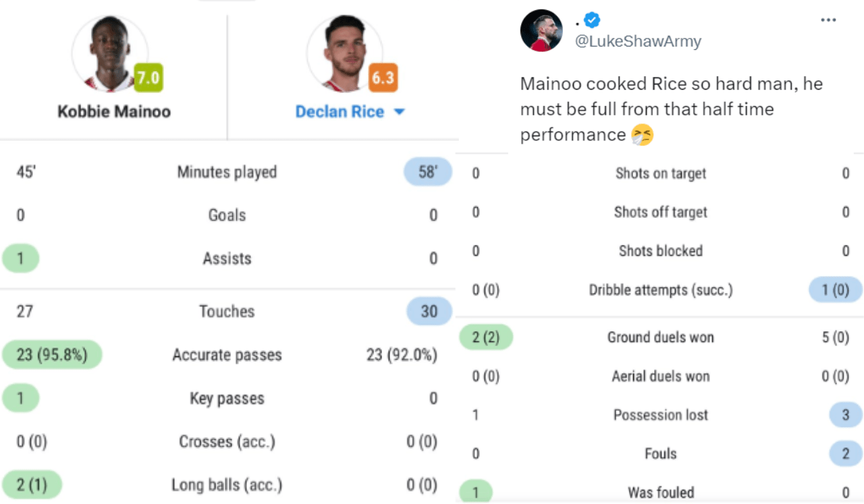Open the LukeShawArmy profile avatar
Screen dimensions: 864x504
[x=541, y=31]
